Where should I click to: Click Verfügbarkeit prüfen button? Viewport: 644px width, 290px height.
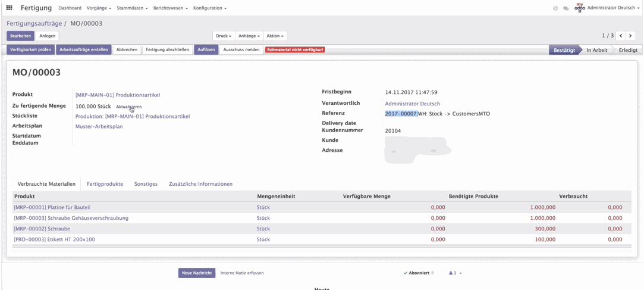point(30,50)
